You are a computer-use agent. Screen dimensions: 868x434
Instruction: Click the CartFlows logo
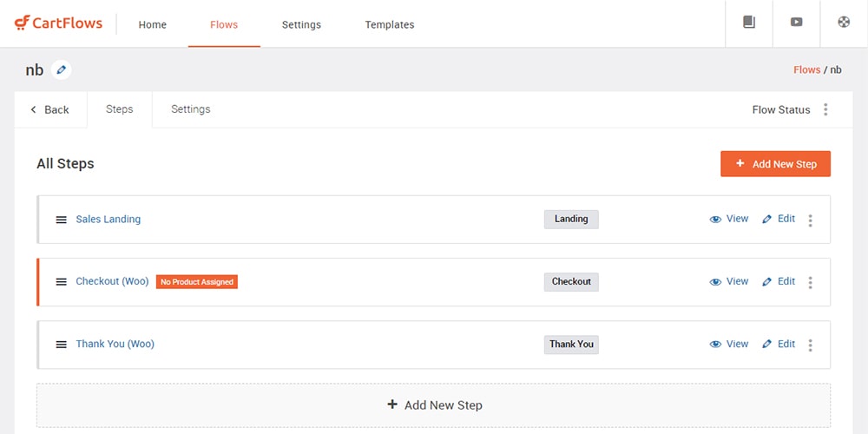58,23
